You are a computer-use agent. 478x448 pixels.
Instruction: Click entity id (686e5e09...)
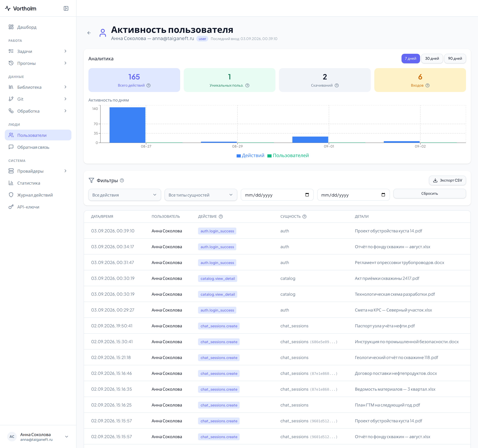tap(324, 342)
